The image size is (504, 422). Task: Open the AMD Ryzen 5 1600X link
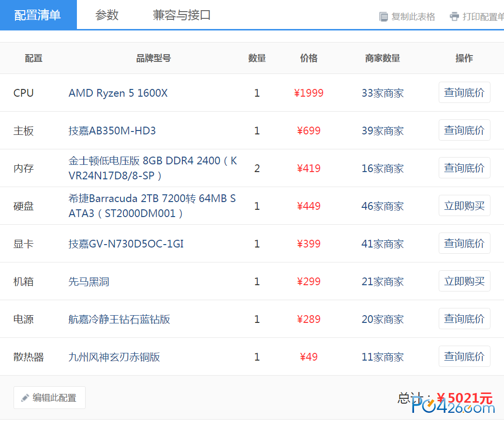(118, 93)
